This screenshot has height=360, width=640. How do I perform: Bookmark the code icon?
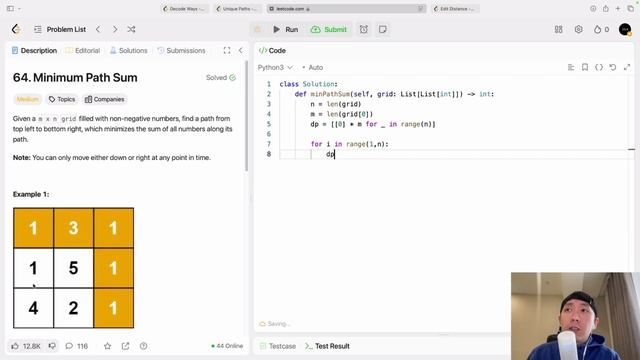tap(585, 67)
